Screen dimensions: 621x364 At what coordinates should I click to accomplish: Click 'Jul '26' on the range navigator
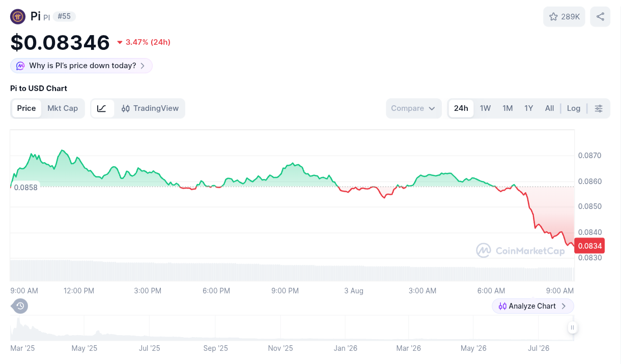click(539, 348)
